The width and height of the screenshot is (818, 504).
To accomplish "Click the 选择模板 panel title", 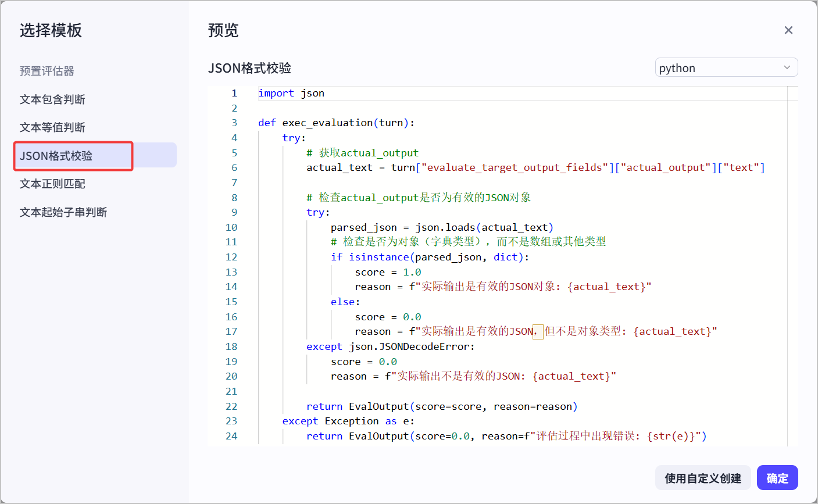I will coord(51,30).
